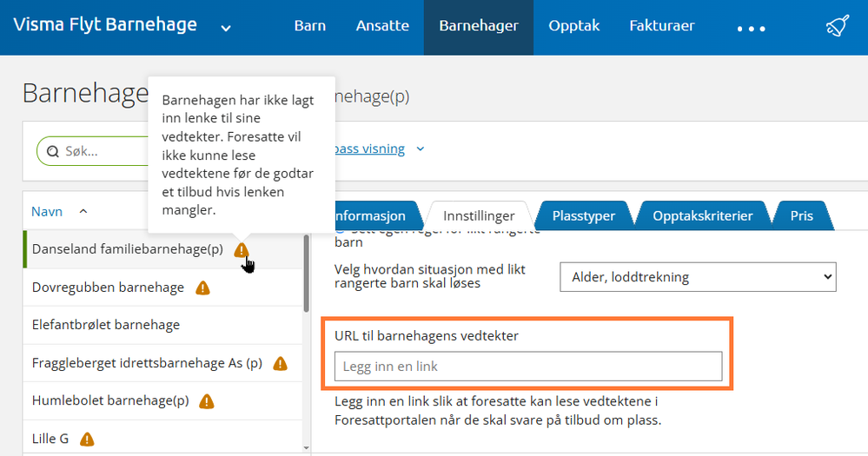The width and height of the screenshot is (868, 456).
Task: Open the Opptak menu
Action: (x=574, y=26)
